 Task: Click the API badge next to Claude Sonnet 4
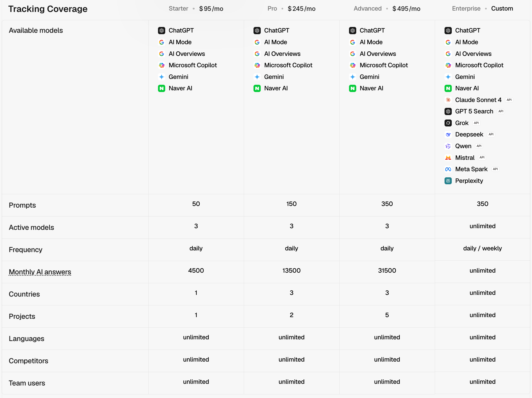point(509,100)
